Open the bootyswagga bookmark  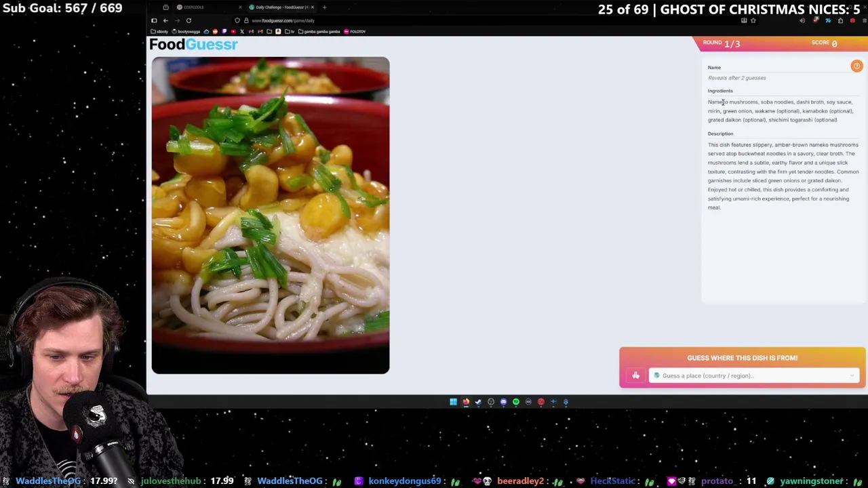pos(186,31)
